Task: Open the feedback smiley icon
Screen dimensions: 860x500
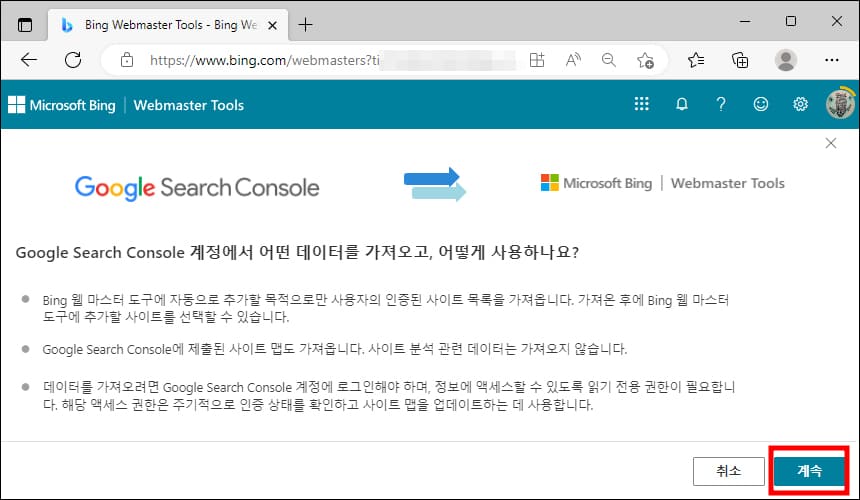Action: pos(761,104)
